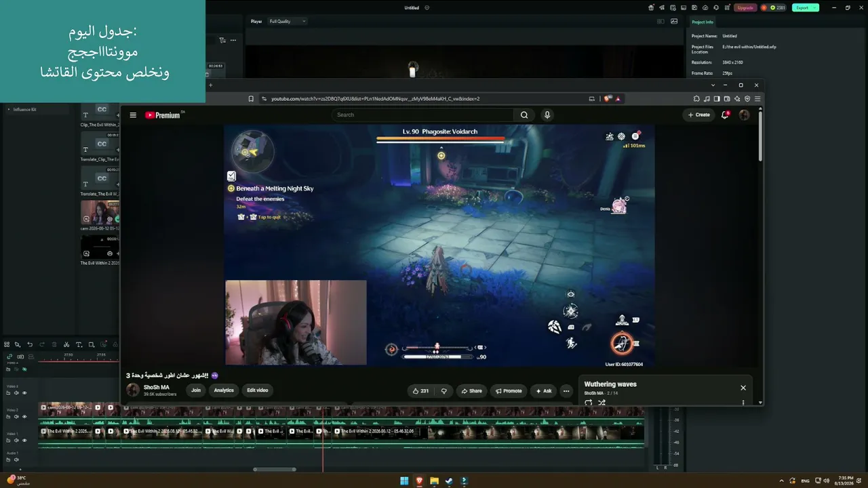Open Windows Start menu on taskbar
The width and height of the screenshot is (868, 488).
(x=404, y=481)
